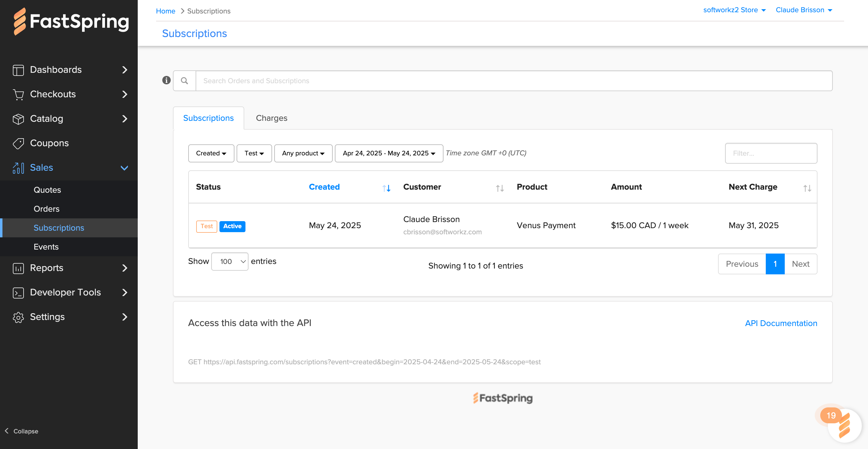Open the entries per page select

[230, 262]
